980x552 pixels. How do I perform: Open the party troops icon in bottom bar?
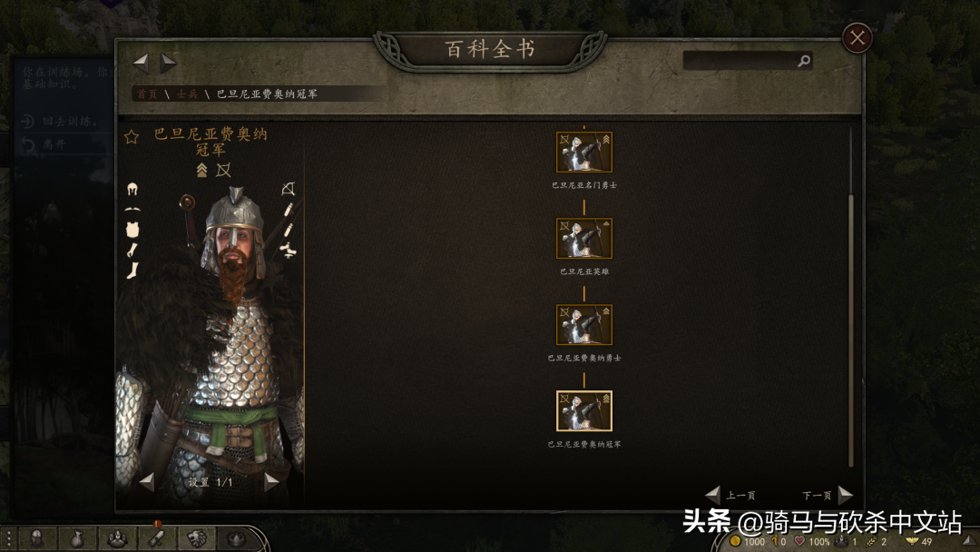tap(117, 539)
